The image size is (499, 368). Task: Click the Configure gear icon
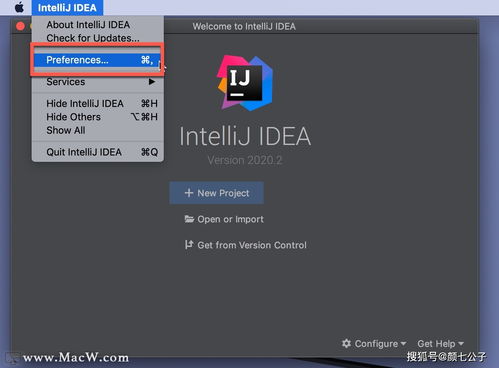(346, 343)
